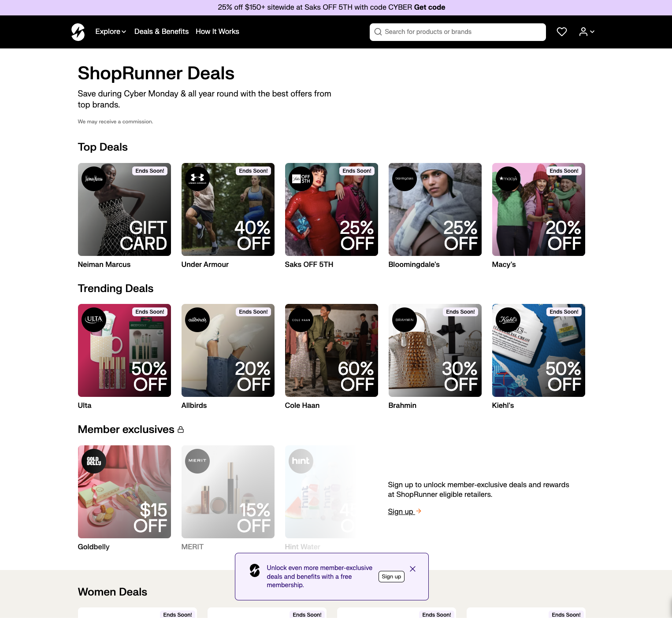This screenshot has height=618, width=672.
Task: Click the Ends Soon tag on Kiehl's card
Action: [564, 312]
